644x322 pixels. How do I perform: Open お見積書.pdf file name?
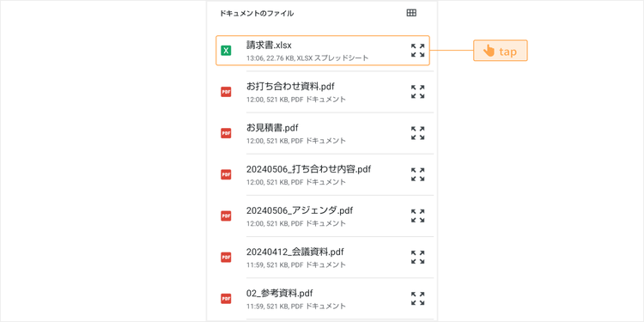[272, 128]
